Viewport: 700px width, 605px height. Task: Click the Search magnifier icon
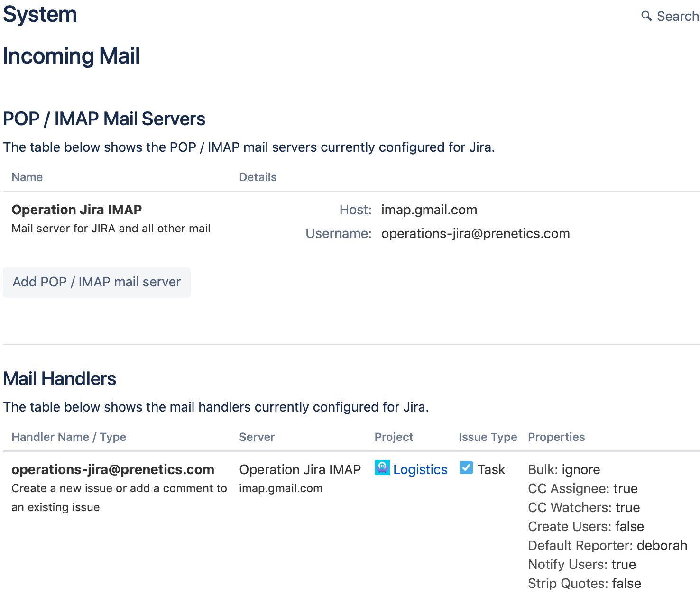click(x=646, y=16)
